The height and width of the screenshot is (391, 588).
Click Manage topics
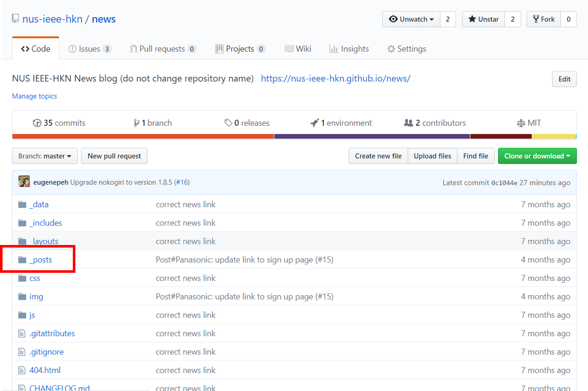tap(34, 96)
